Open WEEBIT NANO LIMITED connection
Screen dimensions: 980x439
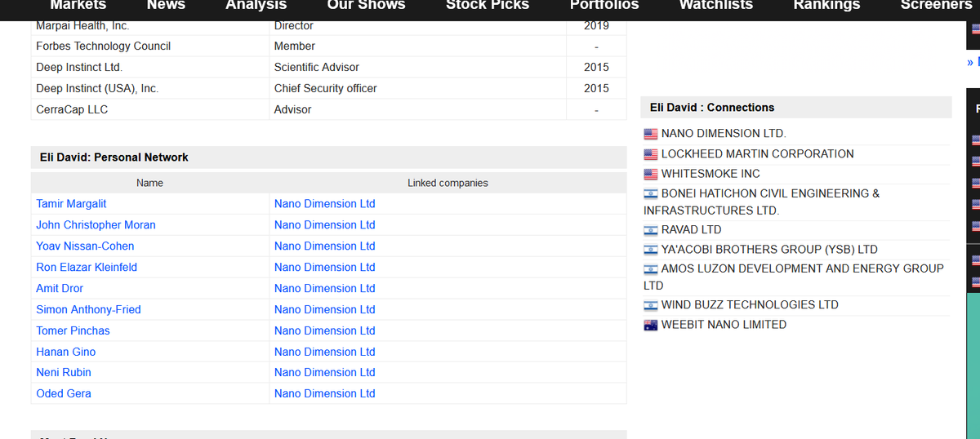click(x=724, y=325)
